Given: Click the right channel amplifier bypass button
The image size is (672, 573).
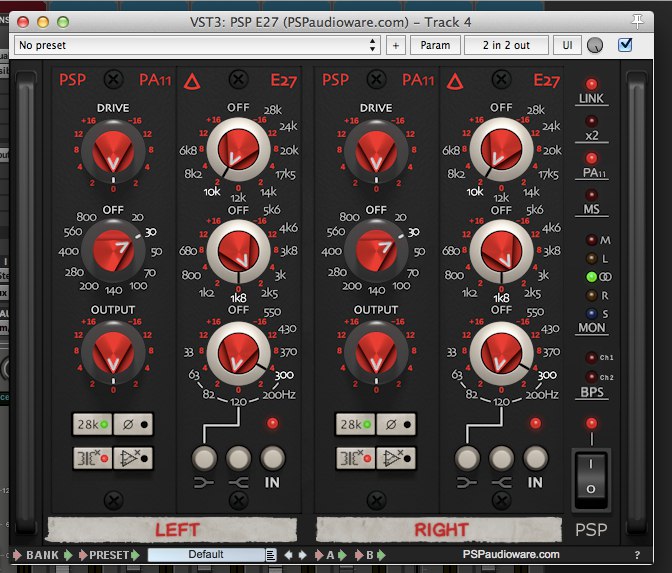Looking at the screenshot, I should tap(397, 458).
